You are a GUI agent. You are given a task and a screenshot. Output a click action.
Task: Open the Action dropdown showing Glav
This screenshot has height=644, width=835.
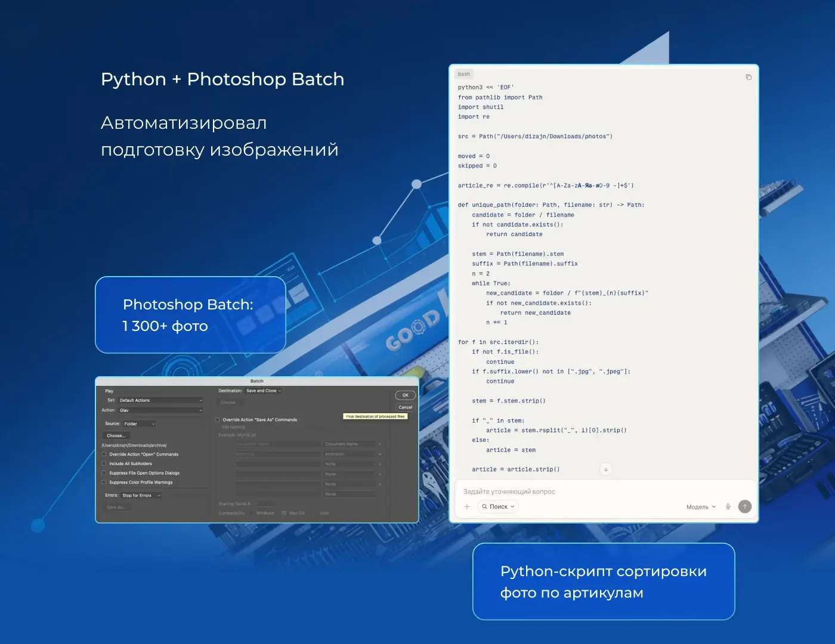[160, 410]
